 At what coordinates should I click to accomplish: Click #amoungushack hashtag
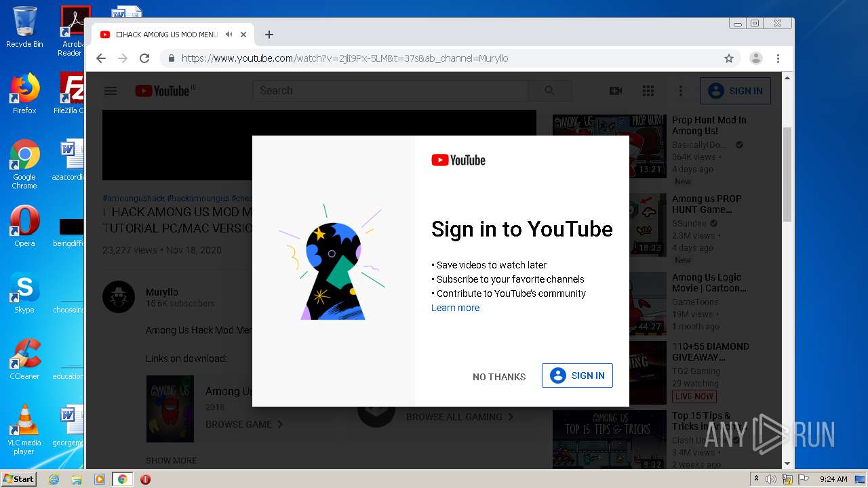point(134,199)
